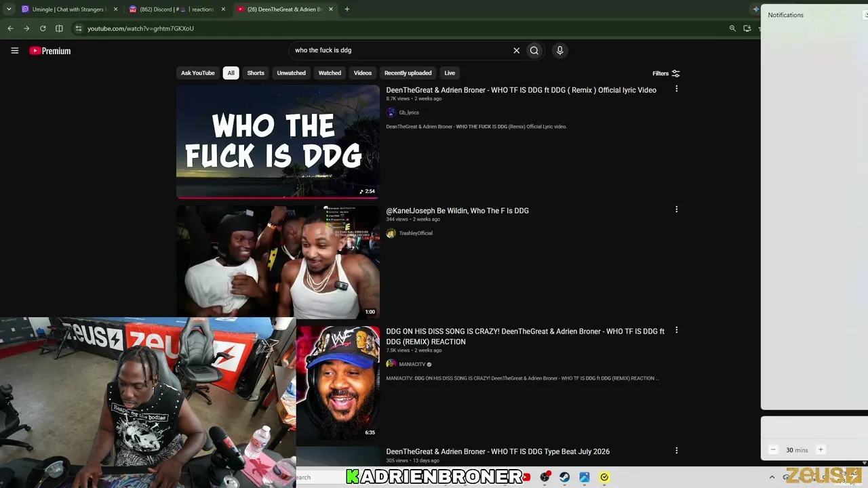Close the Discord tab

coord(223,9)
